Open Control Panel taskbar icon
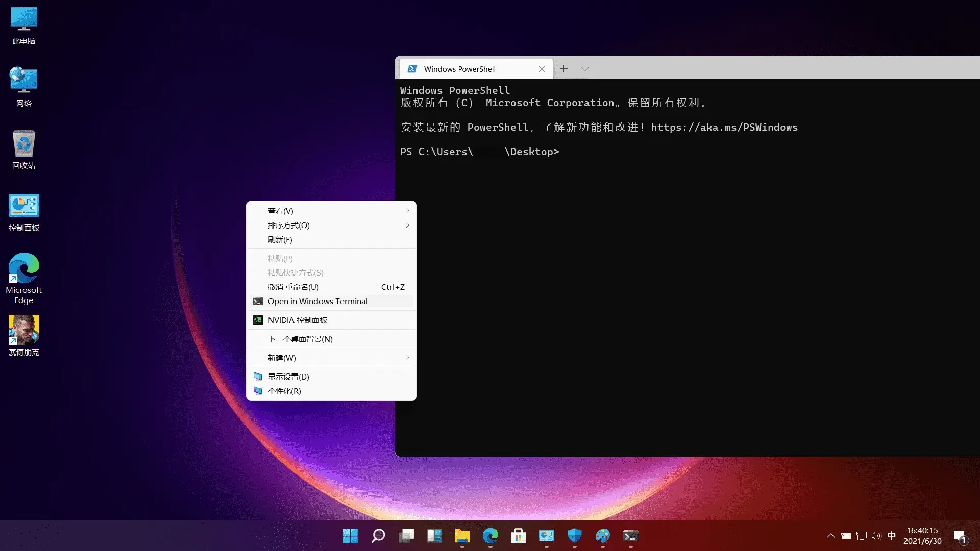Image resolution: width=980 pixels, height=551 pixels. pyautogui.click(x=547, y=536)
